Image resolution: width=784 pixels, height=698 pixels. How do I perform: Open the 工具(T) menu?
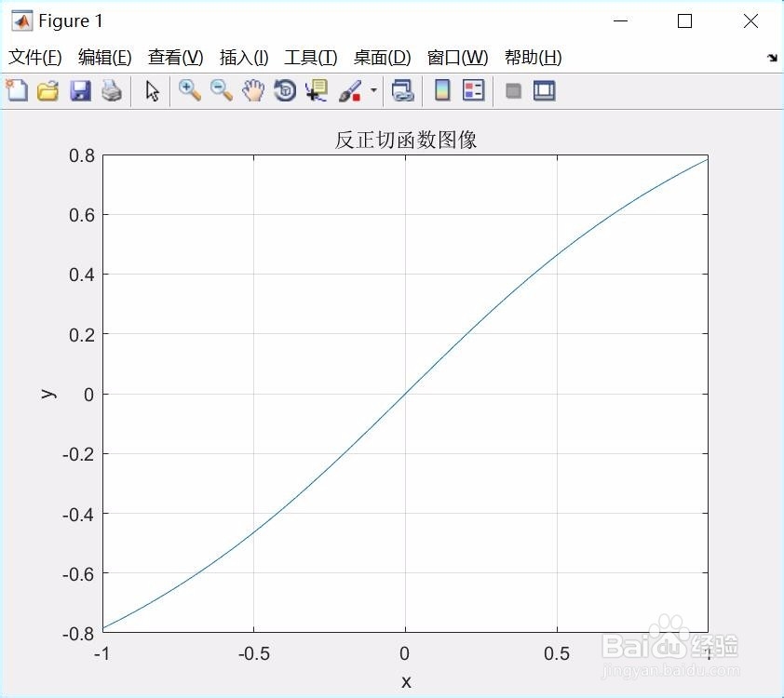[x=310, y=58]
